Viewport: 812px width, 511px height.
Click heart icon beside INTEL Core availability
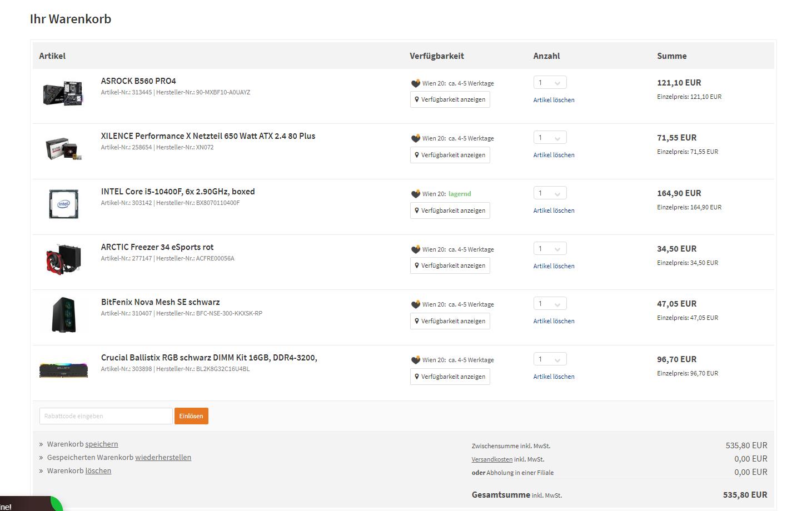pyautogui.click(x=416, y=194)
